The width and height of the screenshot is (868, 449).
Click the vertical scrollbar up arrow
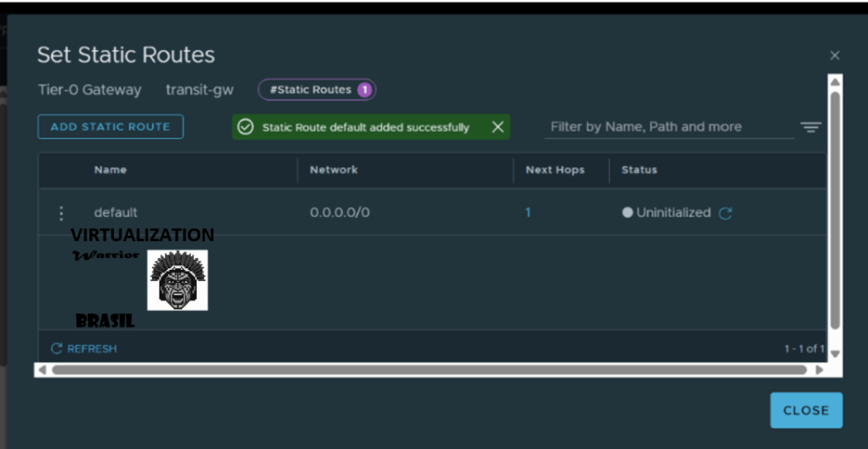835,81
